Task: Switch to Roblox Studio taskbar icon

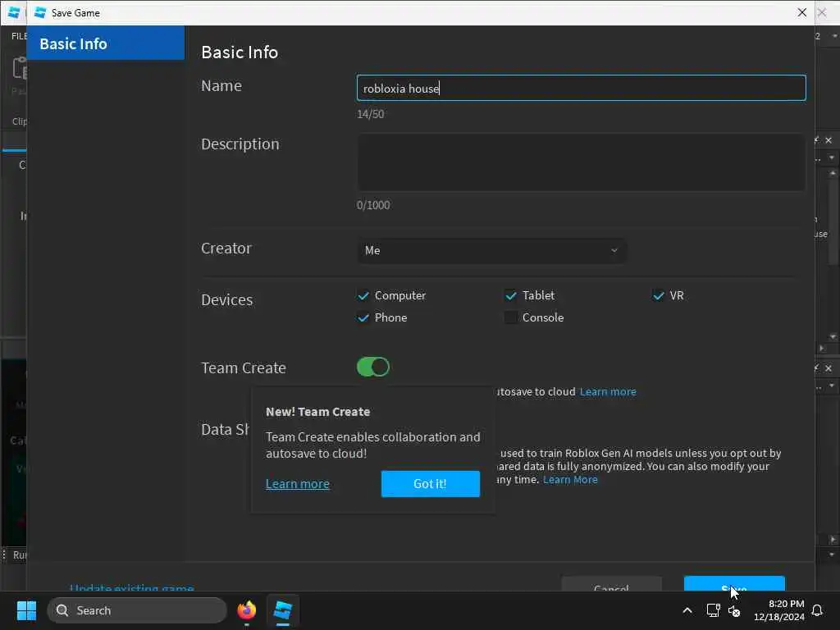Action: 282,610
